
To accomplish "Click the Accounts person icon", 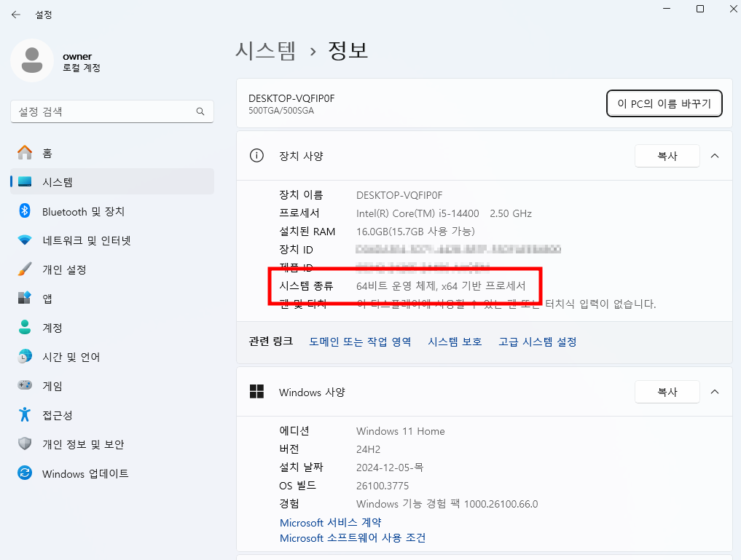I will (x=25, y=327).
